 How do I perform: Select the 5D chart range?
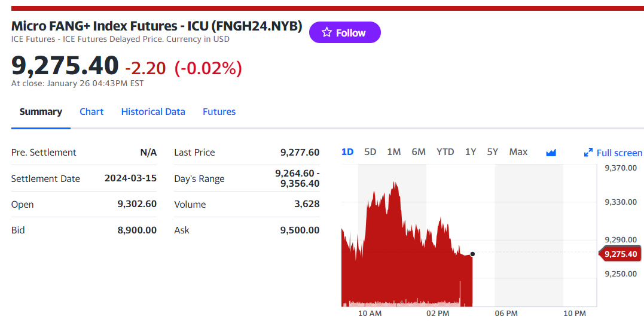pos(370,152)
